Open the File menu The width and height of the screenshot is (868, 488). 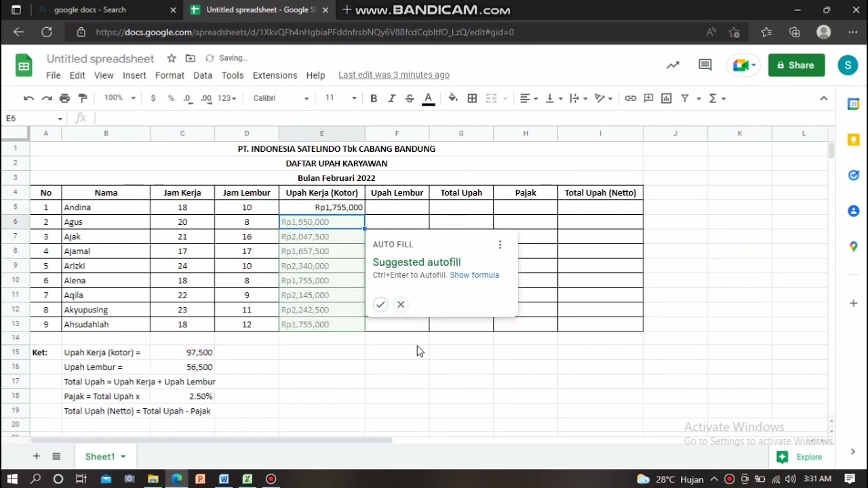tap(53, 75)
